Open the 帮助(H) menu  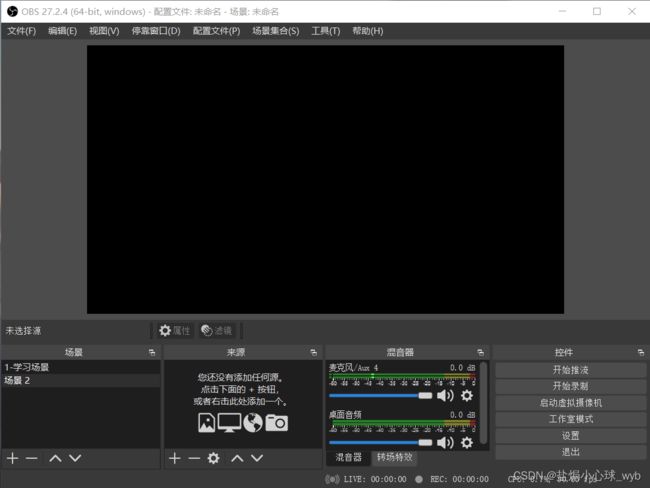368,31
